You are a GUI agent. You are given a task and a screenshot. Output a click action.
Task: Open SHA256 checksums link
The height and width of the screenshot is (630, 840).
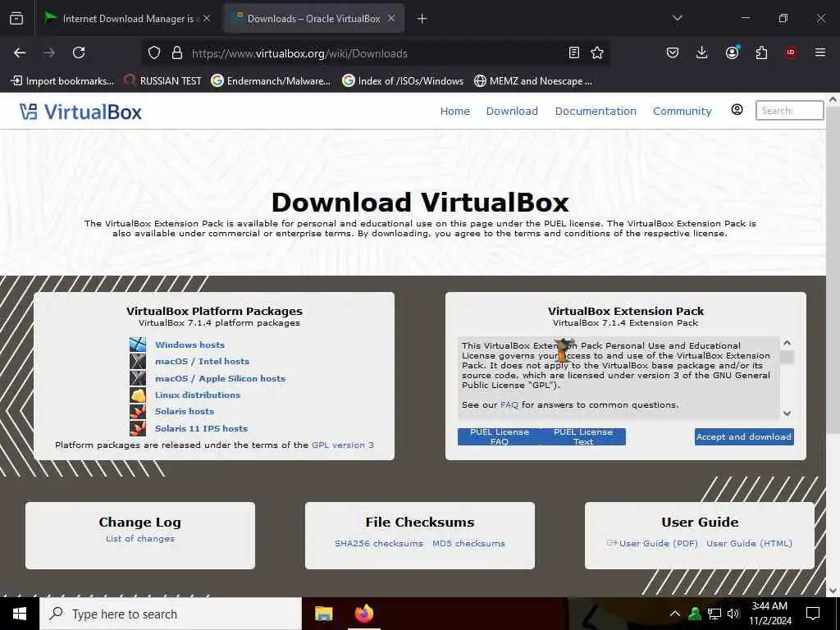379,543
